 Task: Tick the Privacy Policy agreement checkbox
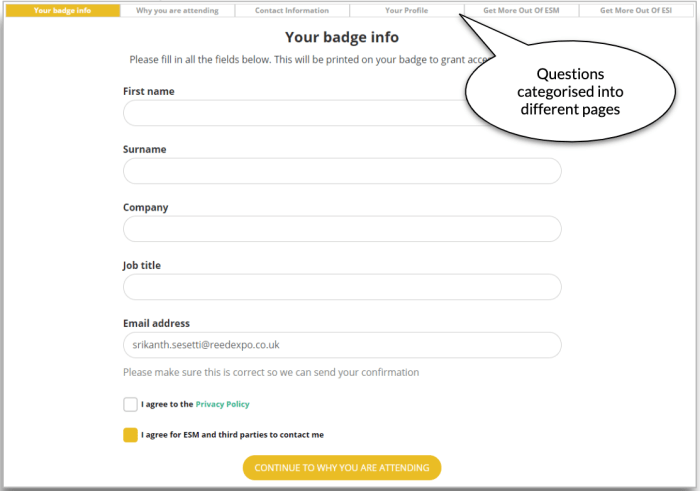click(131, 405)
